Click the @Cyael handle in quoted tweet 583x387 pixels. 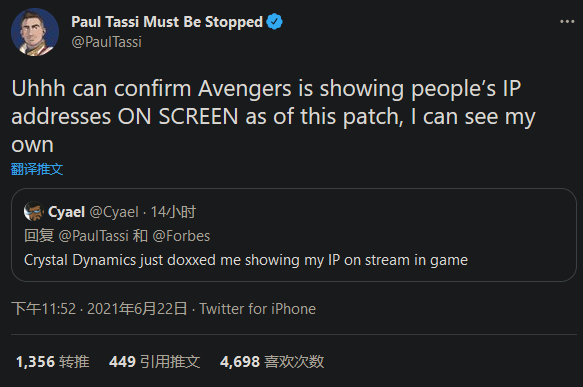pyautogui.click(x=114, y=212)
